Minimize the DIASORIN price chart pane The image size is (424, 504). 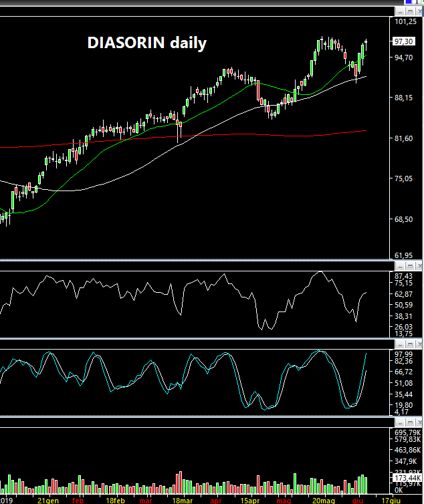400,12
